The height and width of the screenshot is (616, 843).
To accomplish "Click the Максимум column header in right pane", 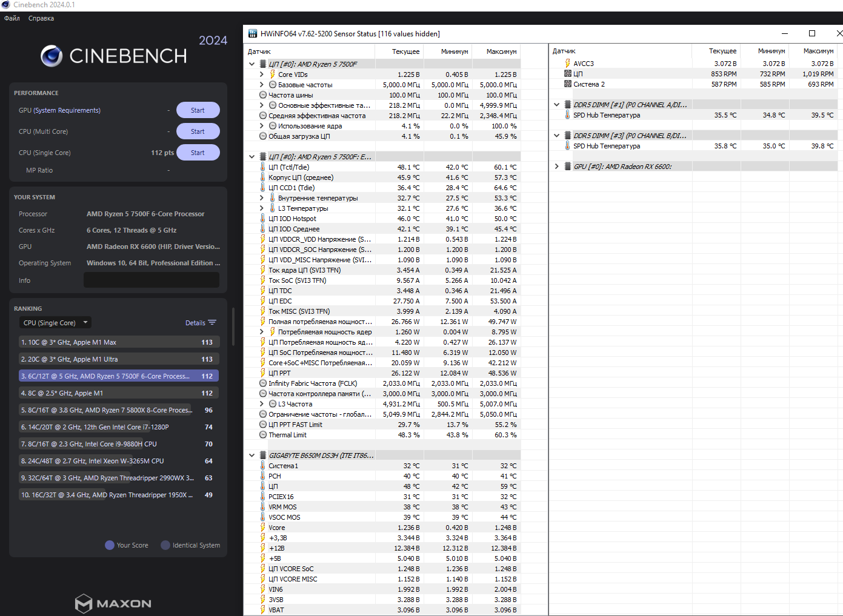I will coord(818,51).
